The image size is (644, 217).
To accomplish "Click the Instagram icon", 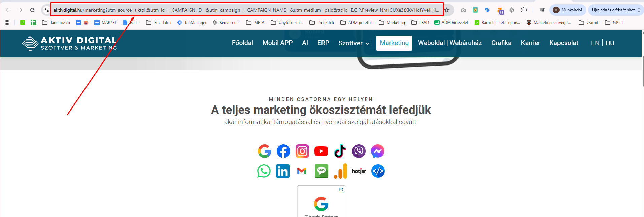I will pyautogui.click(x=302, y=151).
